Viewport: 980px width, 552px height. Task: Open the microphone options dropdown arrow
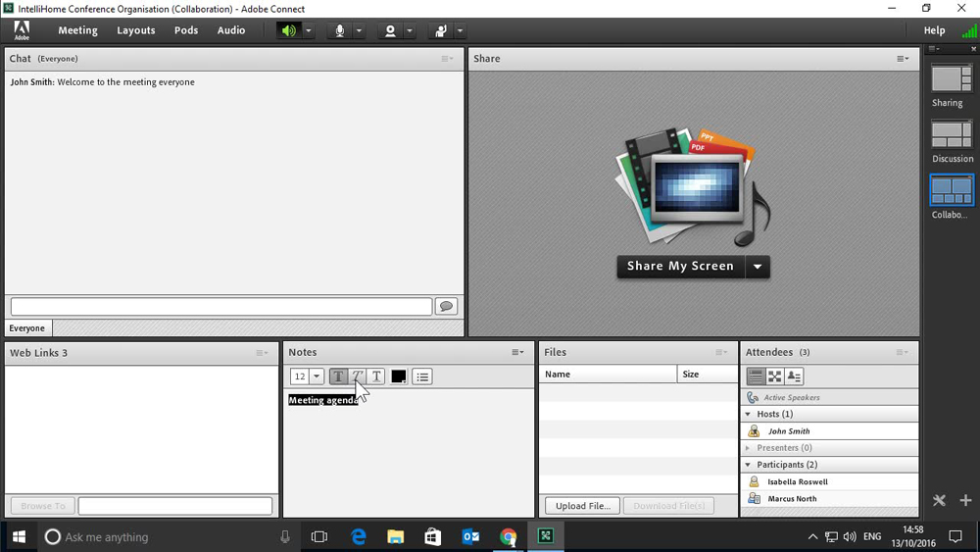pos(359,30)
